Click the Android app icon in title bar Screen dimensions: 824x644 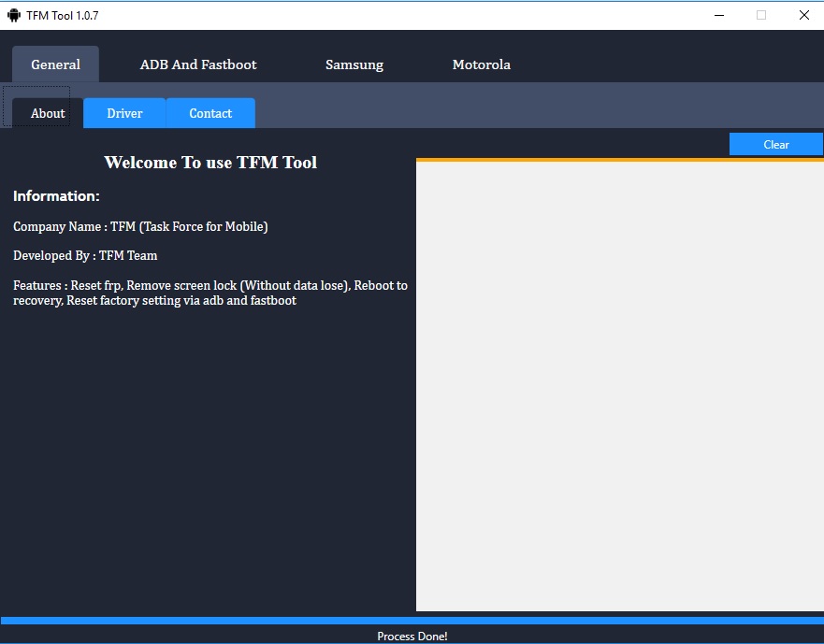pos(14,15)
